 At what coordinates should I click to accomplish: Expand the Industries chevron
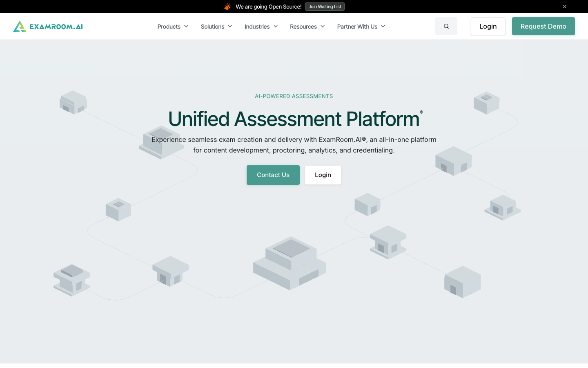pyautogui.click(x=276, y=26)
